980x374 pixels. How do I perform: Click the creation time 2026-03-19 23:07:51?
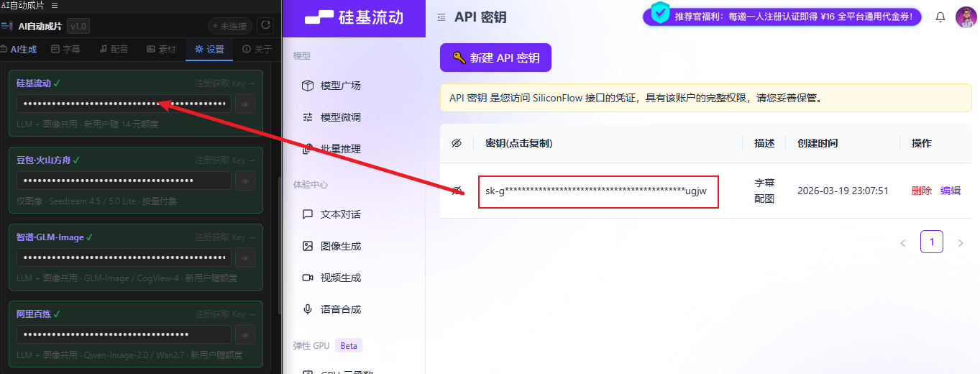pos(843,191)
